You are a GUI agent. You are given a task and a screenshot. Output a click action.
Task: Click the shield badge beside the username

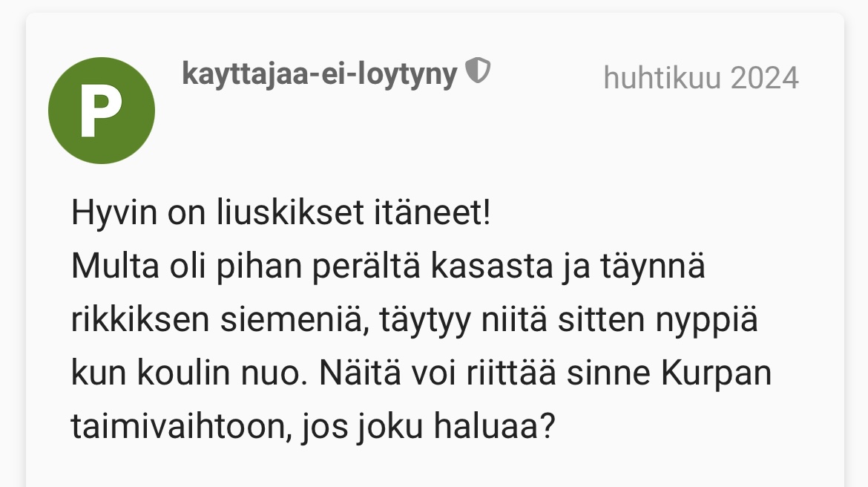[478, 72]
